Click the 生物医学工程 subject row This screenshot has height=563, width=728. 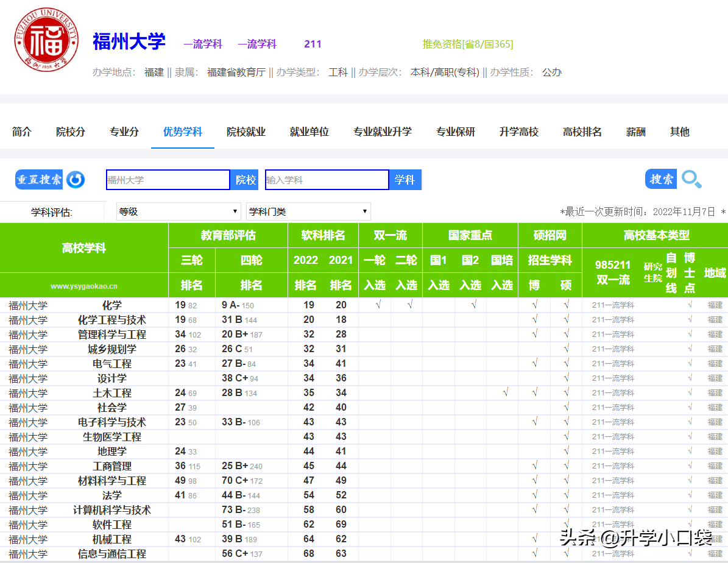[364, 437]
